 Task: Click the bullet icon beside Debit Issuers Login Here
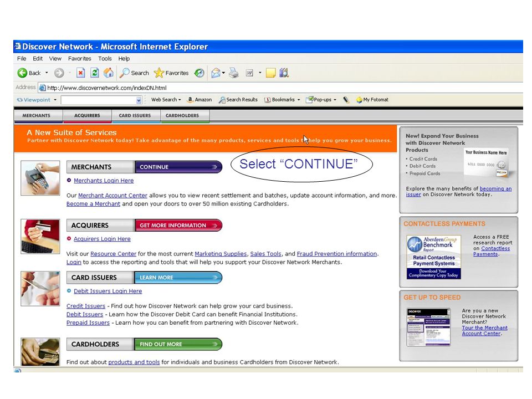69,291
